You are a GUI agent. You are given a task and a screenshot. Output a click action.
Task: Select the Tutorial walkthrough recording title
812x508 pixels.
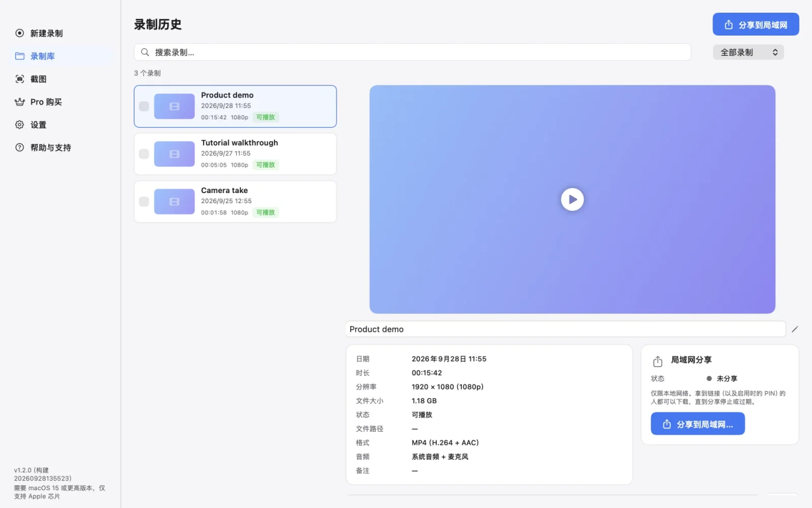click(240, 143)
